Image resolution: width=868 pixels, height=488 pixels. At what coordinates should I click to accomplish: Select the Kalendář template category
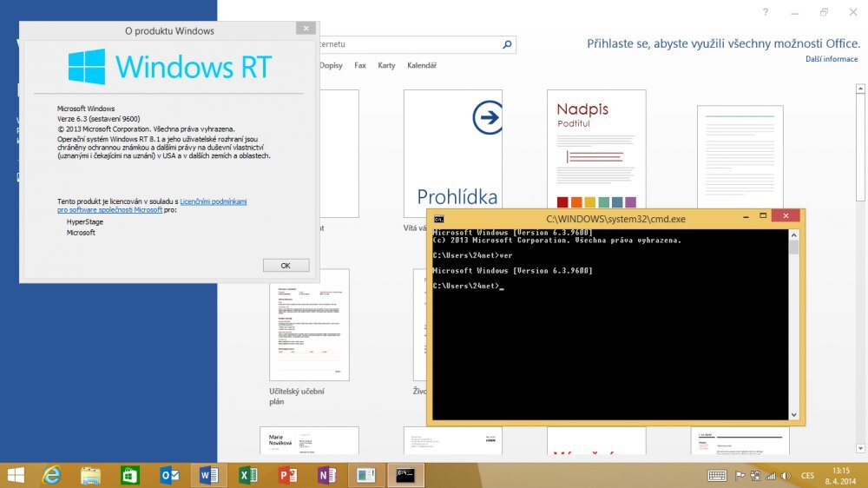coord(422,65)
